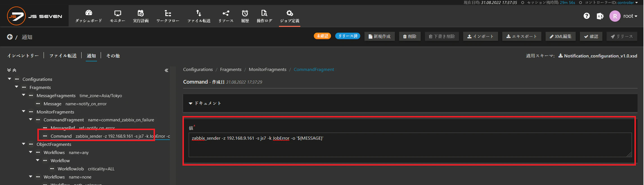Open the help question mark icon
Viewport: 644px width, 185px height.
click(x=587, y=16)
